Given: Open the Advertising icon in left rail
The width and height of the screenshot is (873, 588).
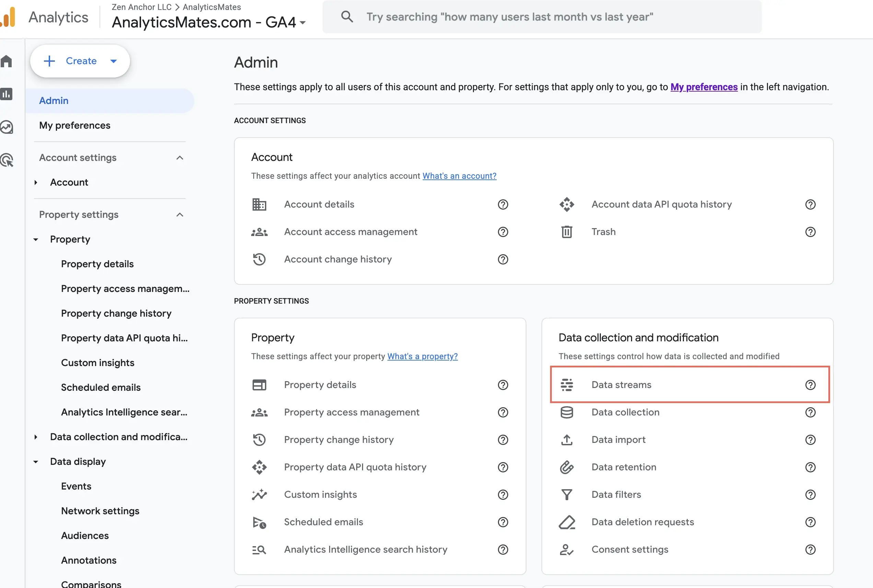Looking at the screenshot, I should tap(7, 160).
